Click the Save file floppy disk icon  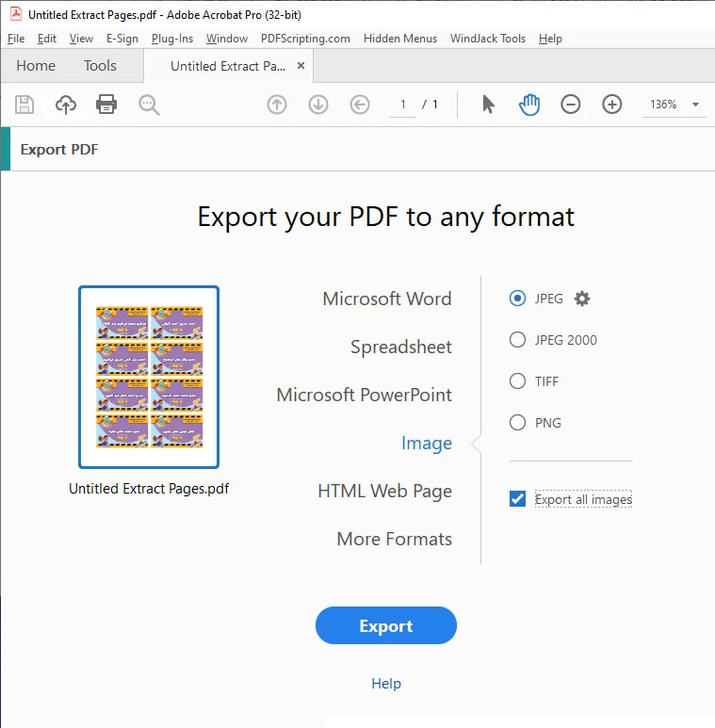pos(24,105)
